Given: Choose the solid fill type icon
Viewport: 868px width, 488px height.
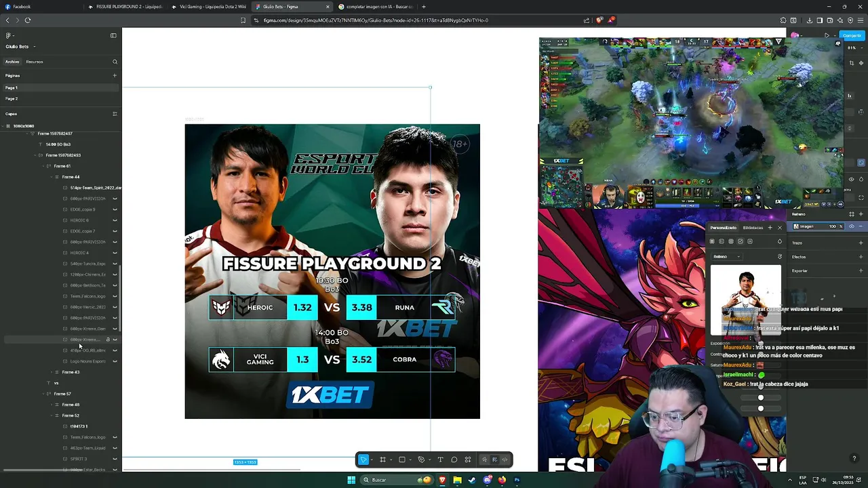Looking at the screenshot, I should click(x=712, y=241).
